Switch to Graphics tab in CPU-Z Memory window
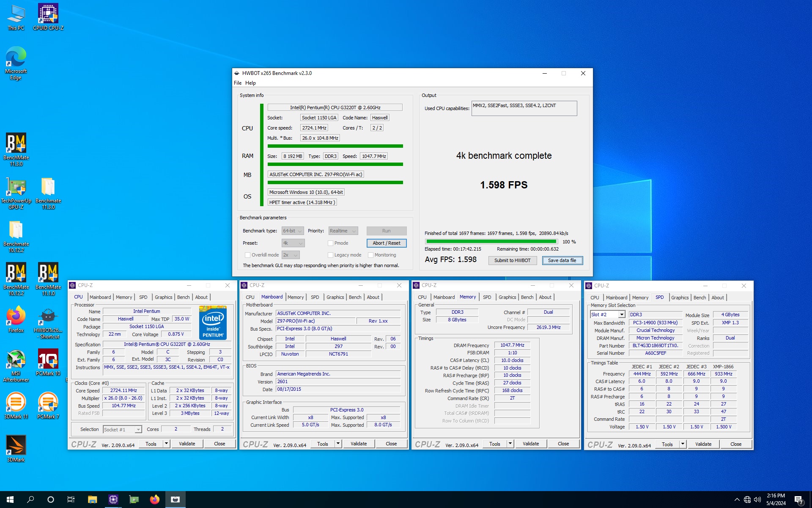The height and width of the screenshot is (508, 812). pos(507,297)
